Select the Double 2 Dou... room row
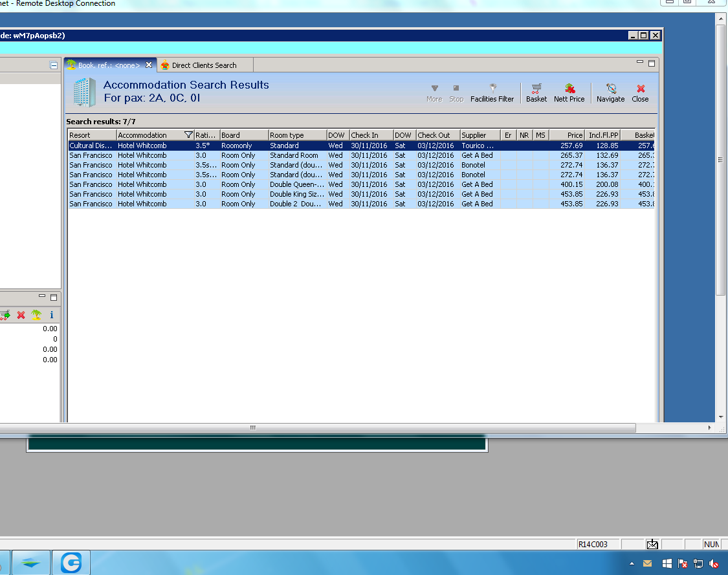 [x=360, y=204]
